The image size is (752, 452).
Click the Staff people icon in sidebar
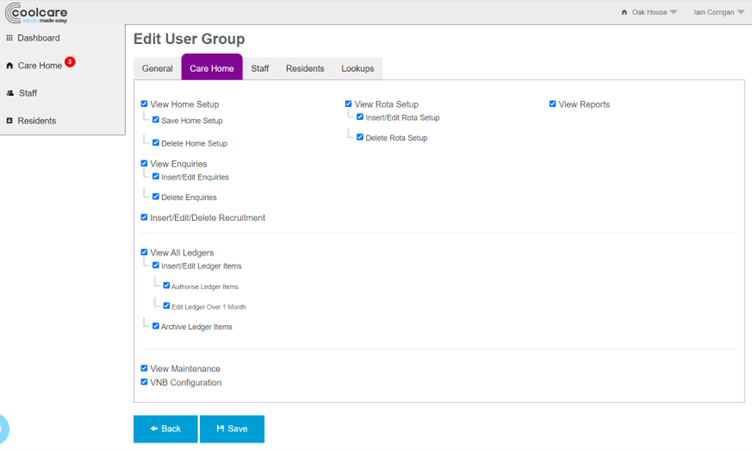(10, 93)
